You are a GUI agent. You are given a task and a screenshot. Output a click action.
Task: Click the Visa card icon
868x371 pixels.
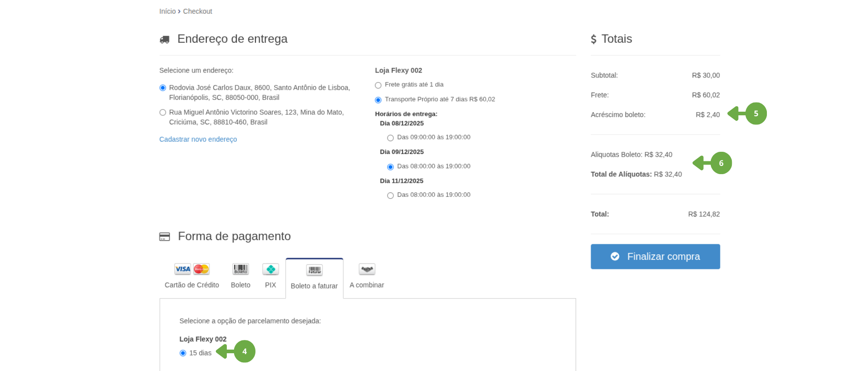pos(183,269)
